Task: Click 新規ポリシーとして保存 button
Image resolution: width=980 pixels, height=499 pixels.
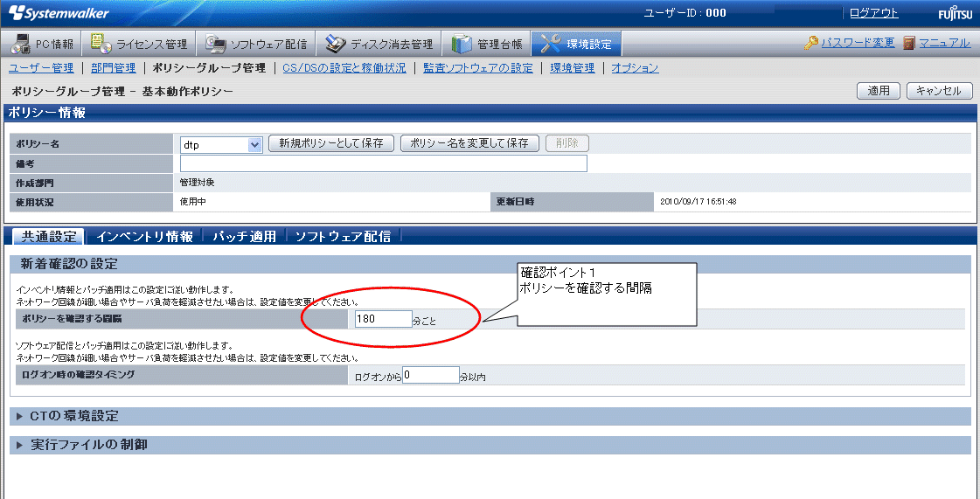Action: pos(331,143)
